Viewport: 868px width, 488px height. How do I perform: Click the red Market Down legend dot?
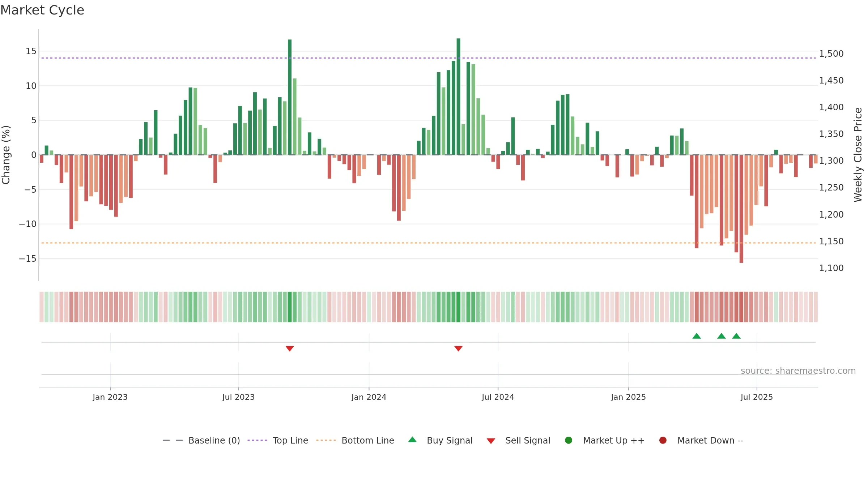[663, 440]
